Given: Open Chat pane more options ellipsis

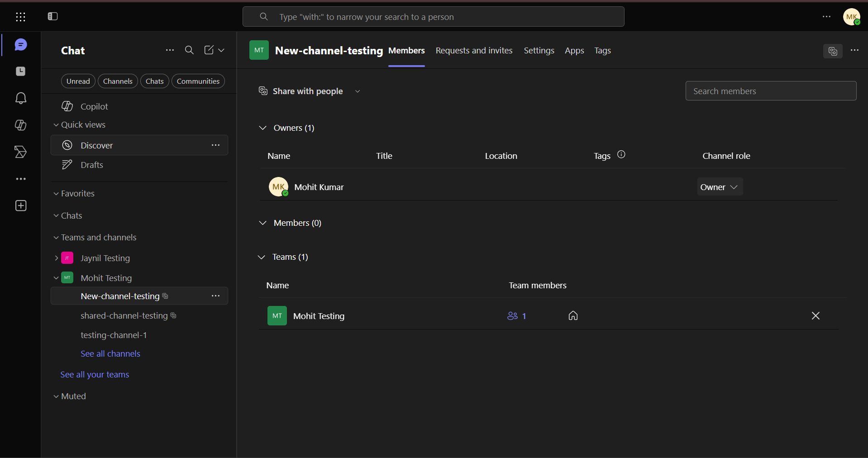Looking at the screenshot, I should pos(170,50).
